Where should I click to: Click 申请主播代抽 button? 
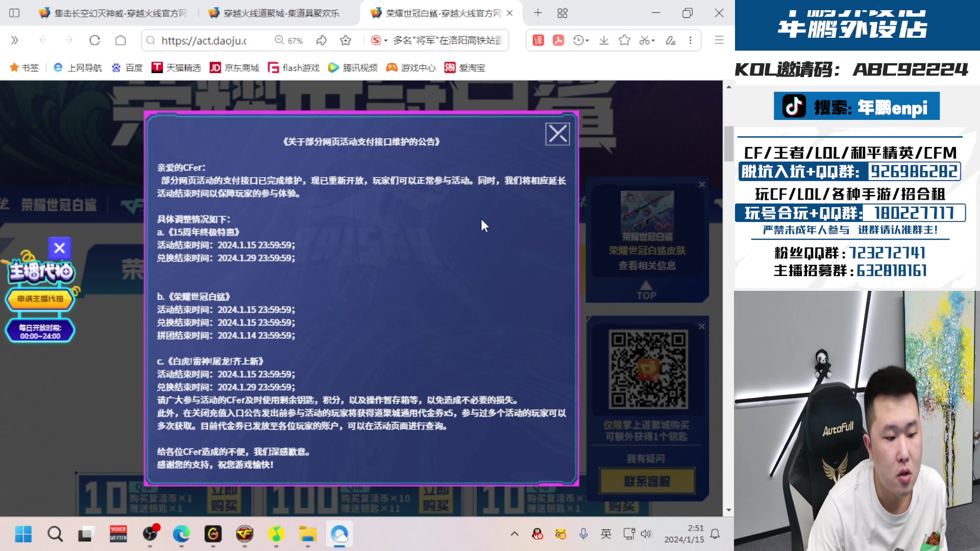coord(40,299)
